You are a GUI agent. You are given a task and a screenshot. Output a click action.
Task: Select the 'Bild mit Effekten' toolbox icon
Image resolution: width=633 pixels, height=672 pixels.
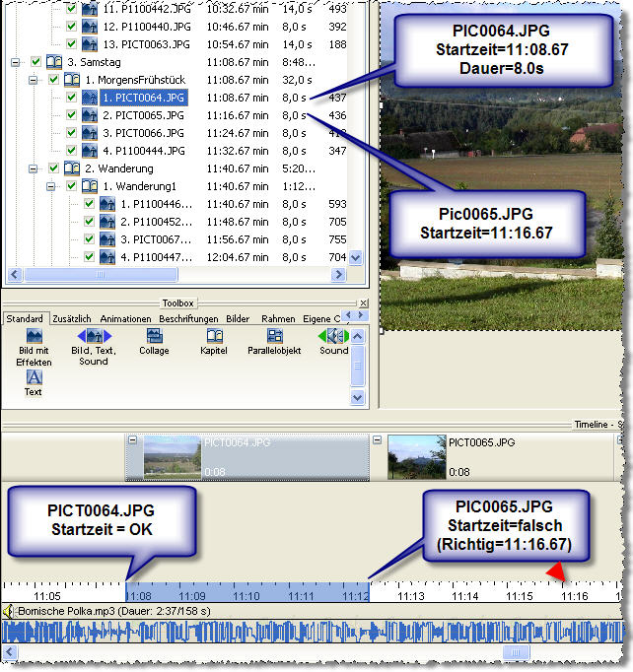click(34, 337)
